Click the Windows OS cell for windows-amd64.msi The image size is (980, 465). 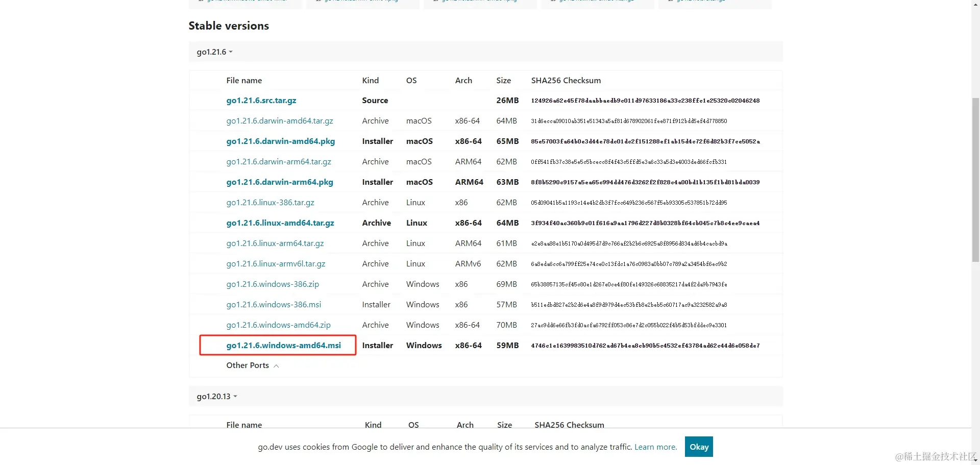point(424,346)
